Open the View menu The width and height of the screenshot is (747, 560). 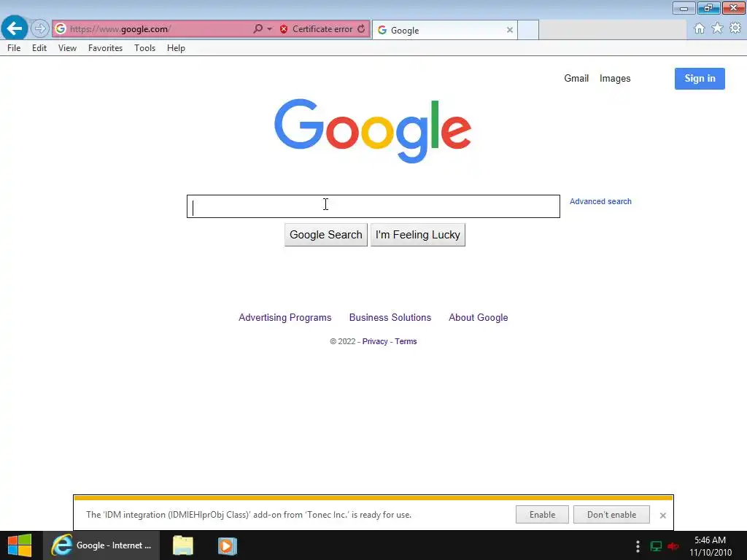(x=67, y=48)
